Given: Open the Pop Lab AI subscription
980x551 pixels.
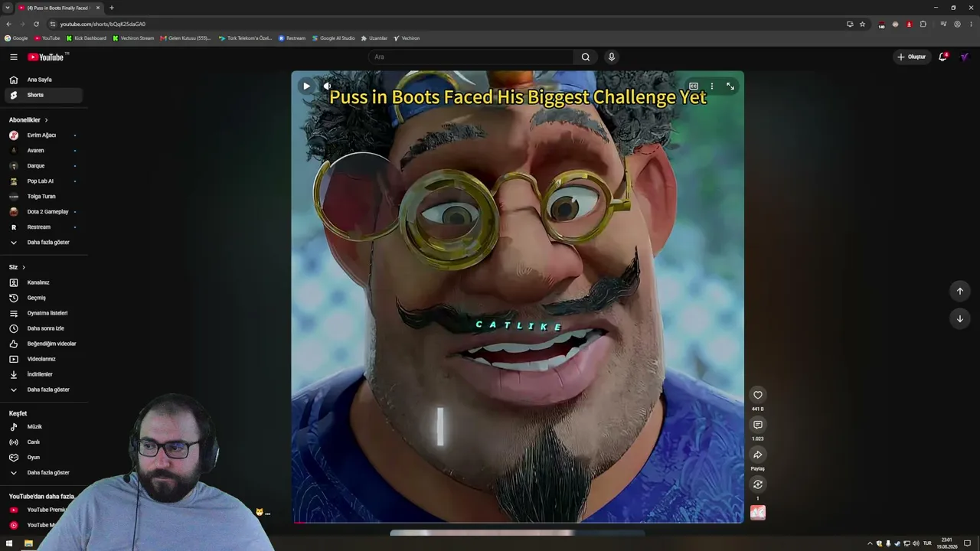Looking at the screenshot, I should point(44,181).
